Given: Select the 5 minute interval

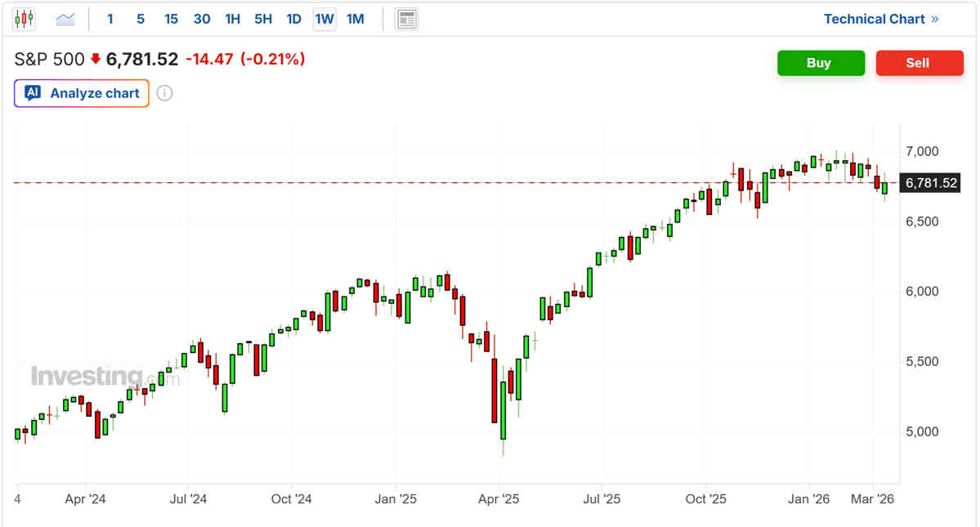Looking at the screenshot, I should point(141,19).
